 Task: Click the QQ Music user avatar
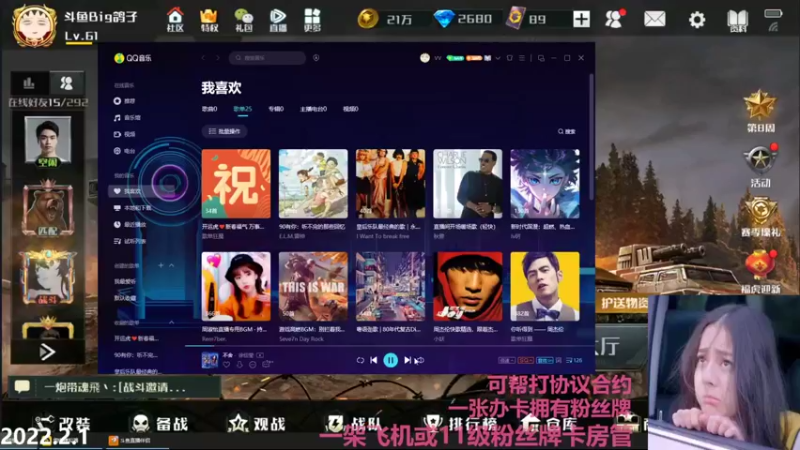pos(424,58)
